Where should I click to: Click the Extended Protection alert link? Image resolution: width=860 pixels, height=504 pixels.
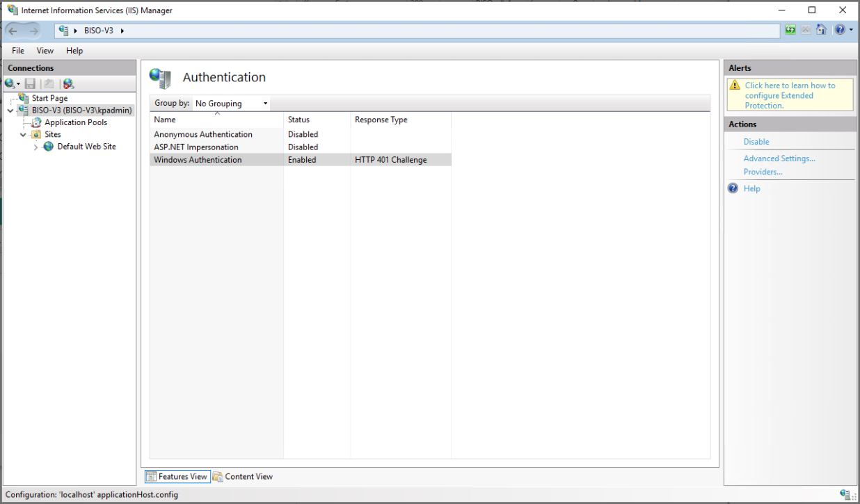point(790,95)
